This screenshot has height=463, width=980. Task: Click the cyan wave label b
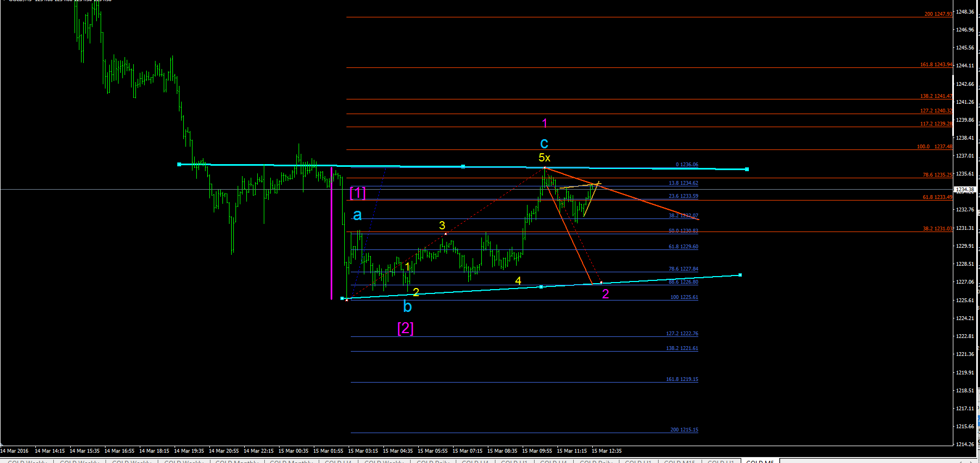click(x=407, y=306)
